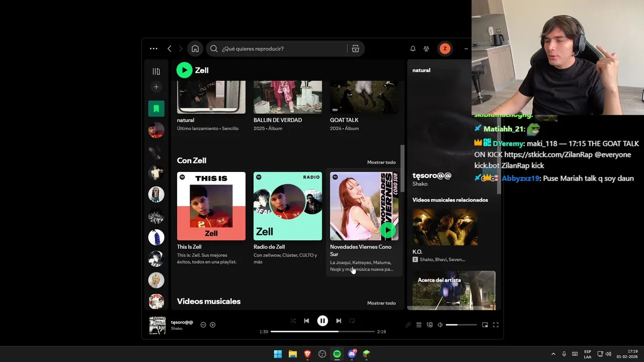Click the tesoro@@ title in player bar

tap(182, 322)
